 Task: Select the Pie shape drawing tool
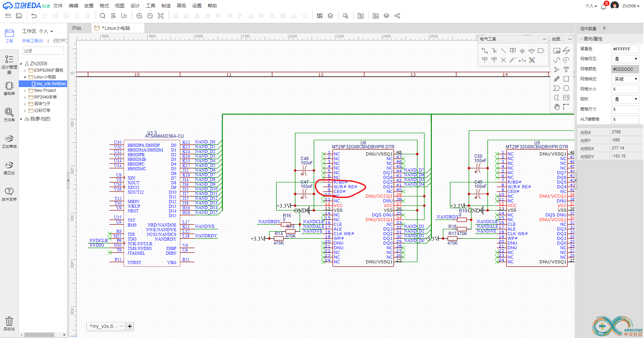[557, 97]
